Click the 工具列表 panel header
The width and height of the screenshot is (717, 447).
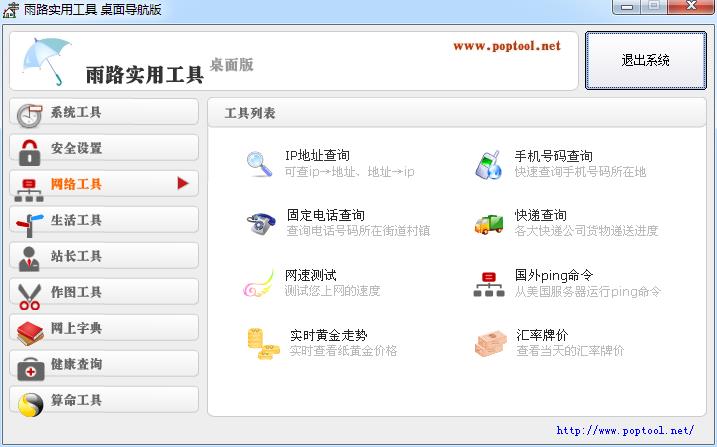pyautogui.click(x=456, y=112)
